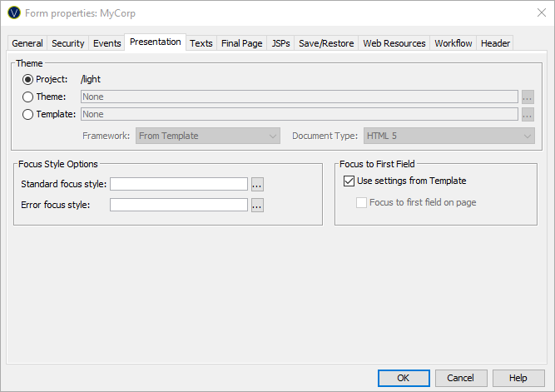
Task: Open the Framework dropdown
Action: (x=208, y=136)
